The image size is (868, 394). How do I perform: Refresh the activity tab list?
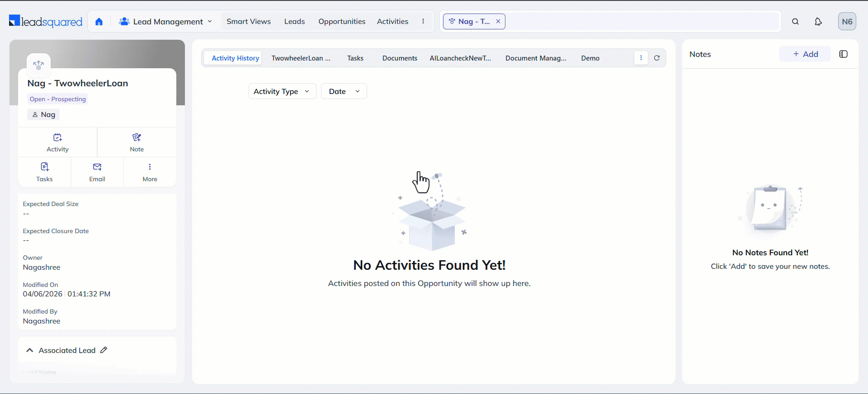[657, 58]
